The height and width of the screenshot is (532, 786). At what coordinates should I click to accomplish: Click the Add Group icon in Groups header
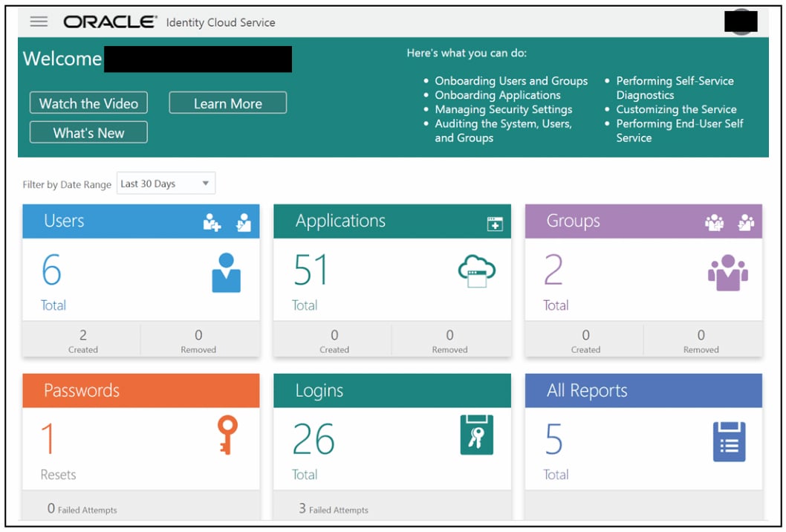[715, 222]
